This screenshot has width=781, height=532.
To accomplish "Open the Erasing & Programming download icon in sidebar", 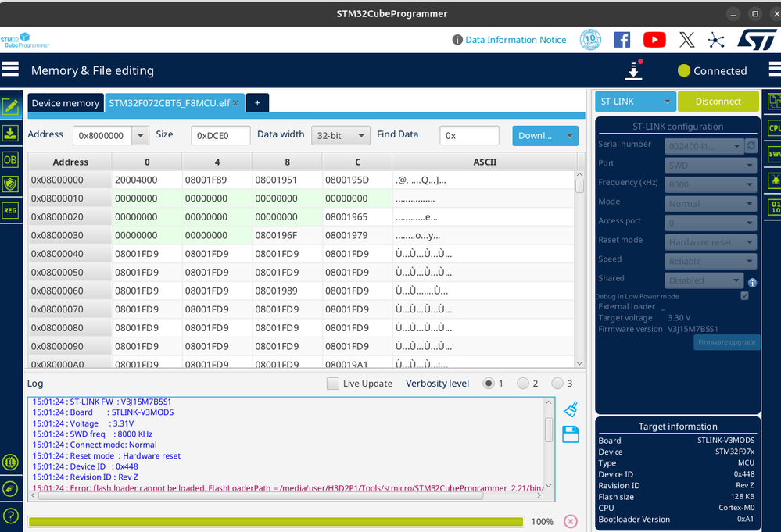I will click(x=10, y=134).
